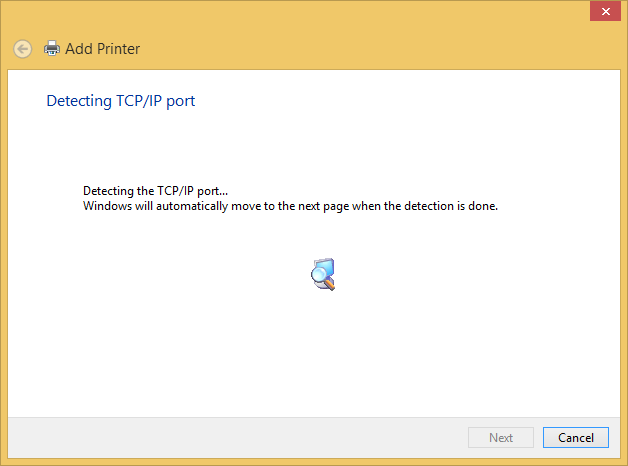Go back to the previous wizard page
Image resolution: width=628 pixels, height=466 pixels.
pos(22,49)
